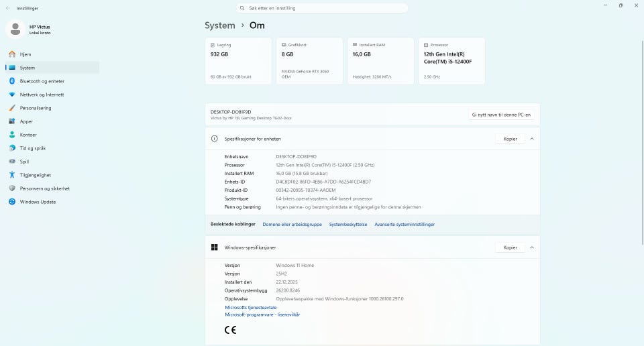Image resolution: width=644 pixels, height=346 pixels.
Task: Open the Apper icon in sidebar
Action: tap(12, 121)
